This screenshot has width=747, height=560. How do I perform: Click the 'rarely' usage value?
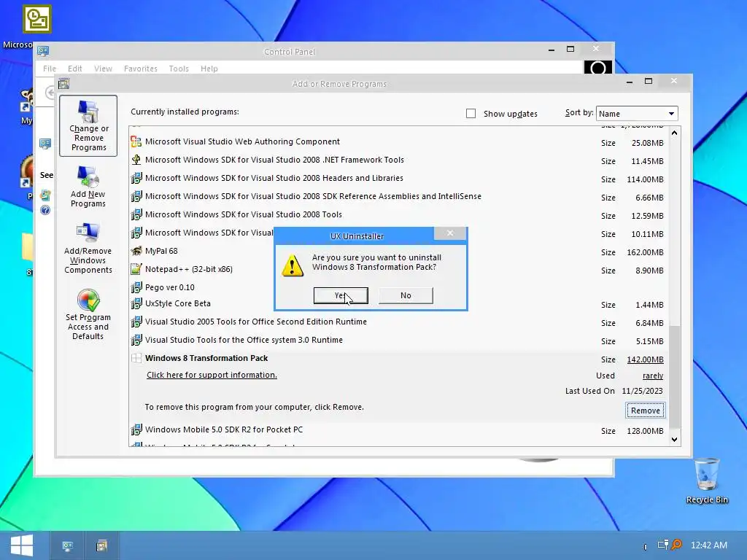click(653, 376)
